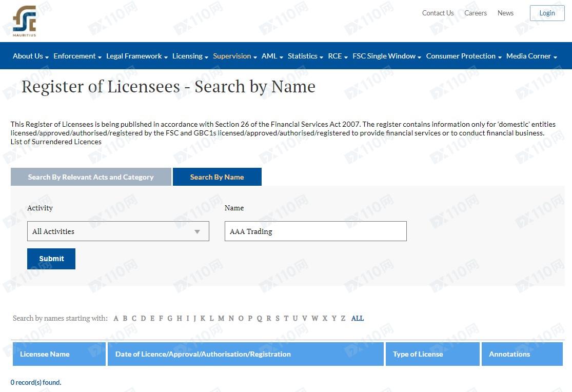Viewport: 572px width, 392px height.
Task: Click the FSC Mauritius logo
Action: tap(25, 21)
